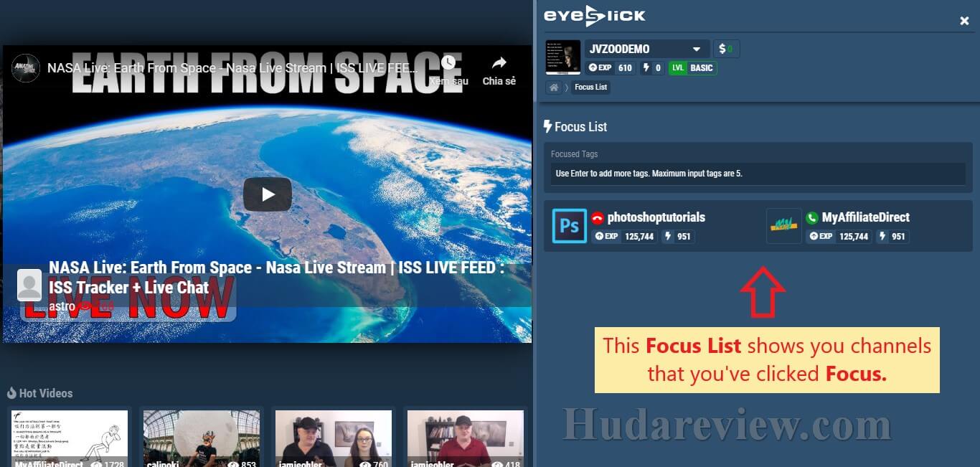Image resolution: width=980 pixels, height=467 pixels.
Task: Click the grey user avatar beside the video title
Action: pos(29,286)
